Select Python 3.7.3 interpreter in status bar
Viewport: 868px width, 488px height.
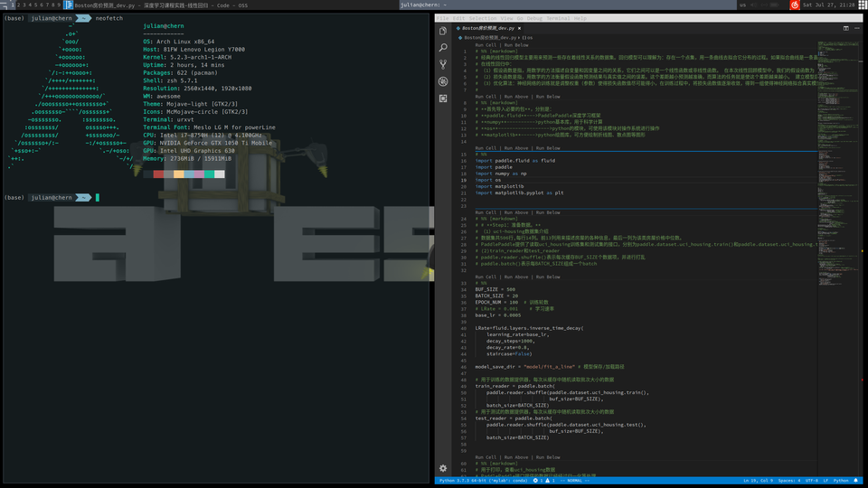pos(483,480)
